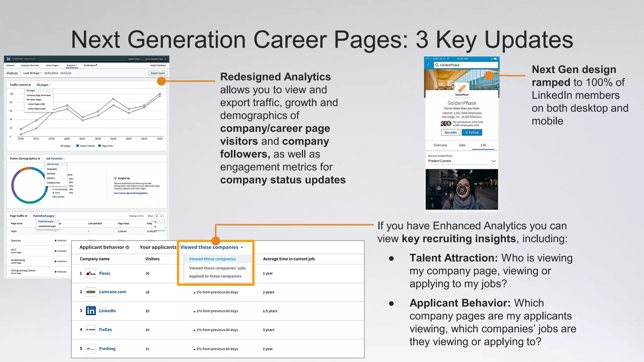Choose Seniority in demographics menu
The image size is (644, 362).
[x=51, y=173]
